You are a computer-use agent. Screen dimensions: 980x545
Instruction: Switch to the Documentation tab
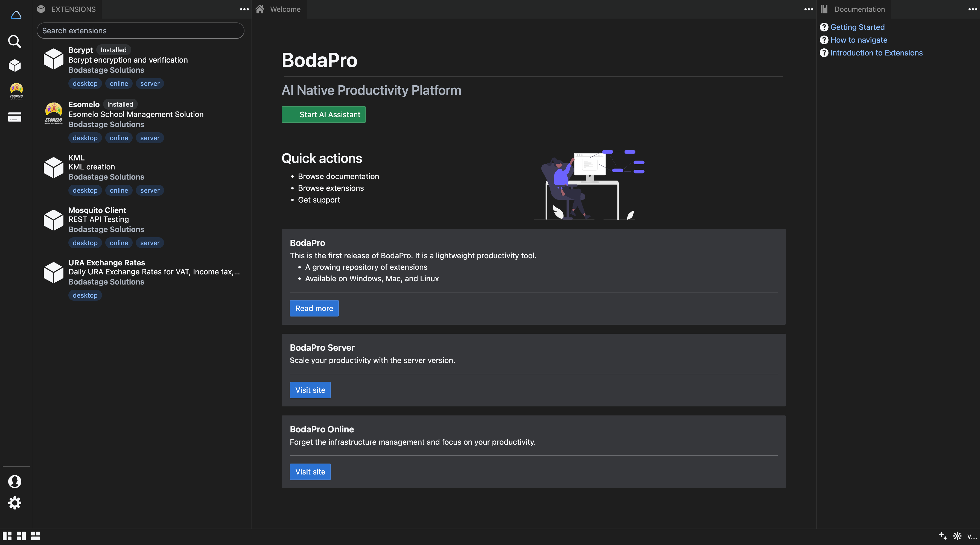[854, 9]
